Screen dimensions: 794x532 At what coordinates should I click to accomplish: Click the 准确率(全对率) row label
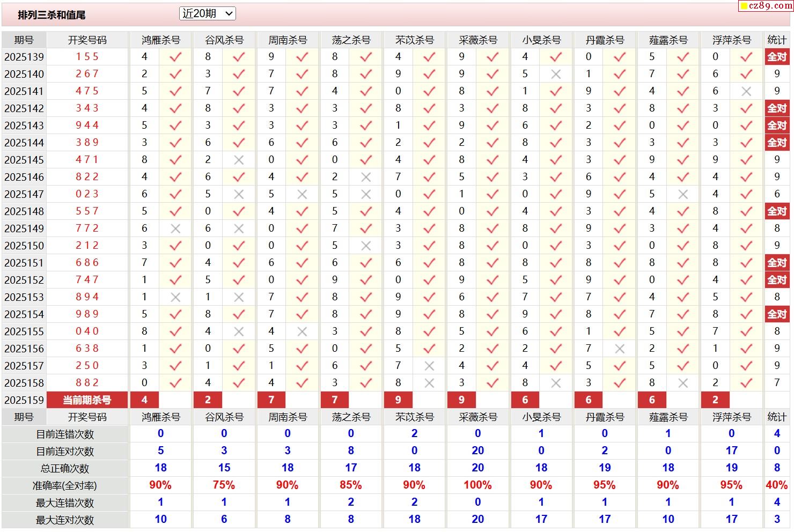65,486
